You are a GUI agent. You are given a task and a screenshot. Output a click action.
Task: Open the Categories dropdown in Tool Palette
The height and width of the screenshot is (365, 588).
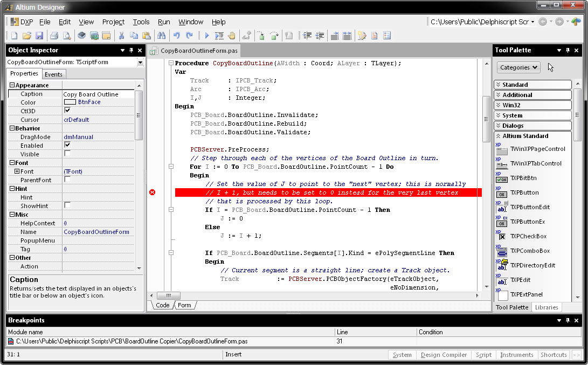coord(518,67)
